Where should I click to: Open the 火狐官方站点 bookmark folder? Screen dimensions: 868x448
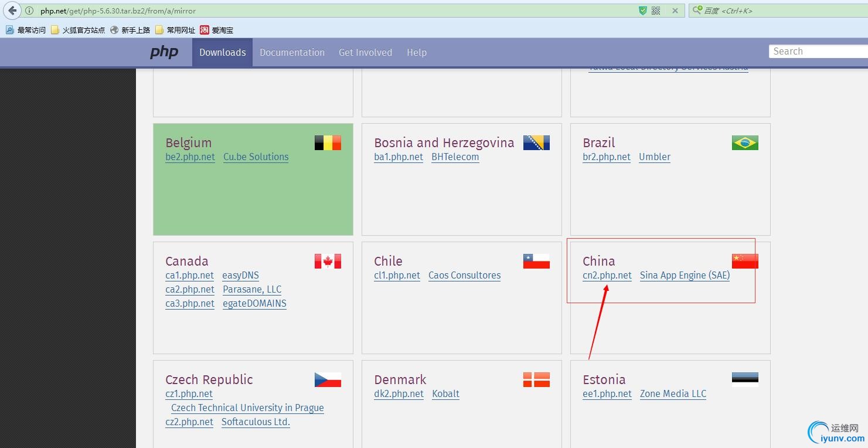pos(78,30)
